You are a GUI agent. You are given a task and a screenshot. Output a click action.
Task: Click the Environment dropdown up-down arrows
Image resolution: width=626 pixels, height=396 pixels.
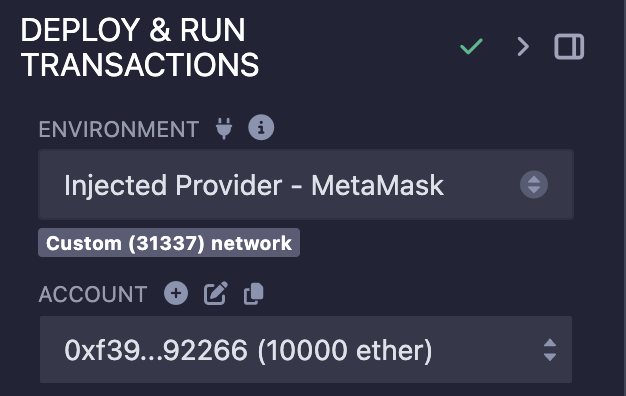pyautogui.click(x=534, y=184)
